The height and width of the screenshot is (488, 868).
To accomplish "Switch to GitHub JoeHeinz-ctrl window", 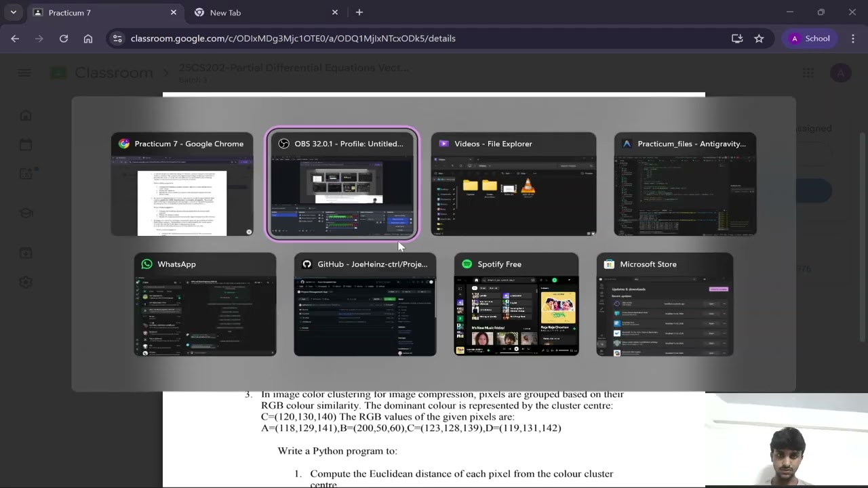I will pyautogui.click(x=365, y=304).
